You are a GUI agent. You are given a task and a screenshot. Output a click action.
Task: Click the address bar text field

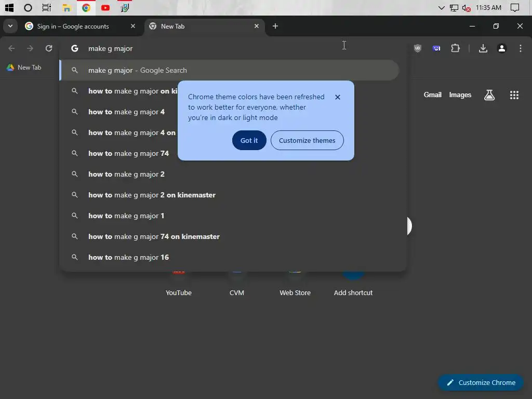pos(232,48)
